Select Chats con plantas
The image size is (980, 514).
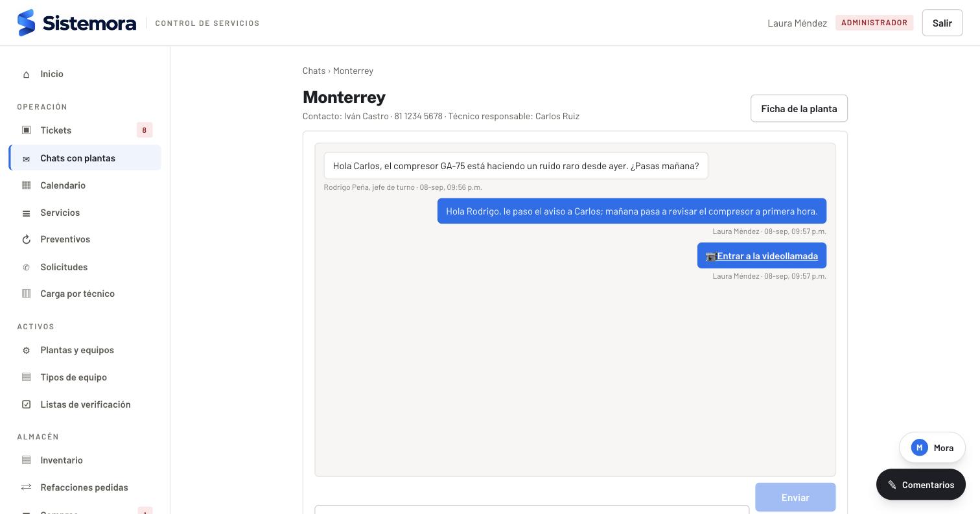pyautogui.click(x=85, y=158)
